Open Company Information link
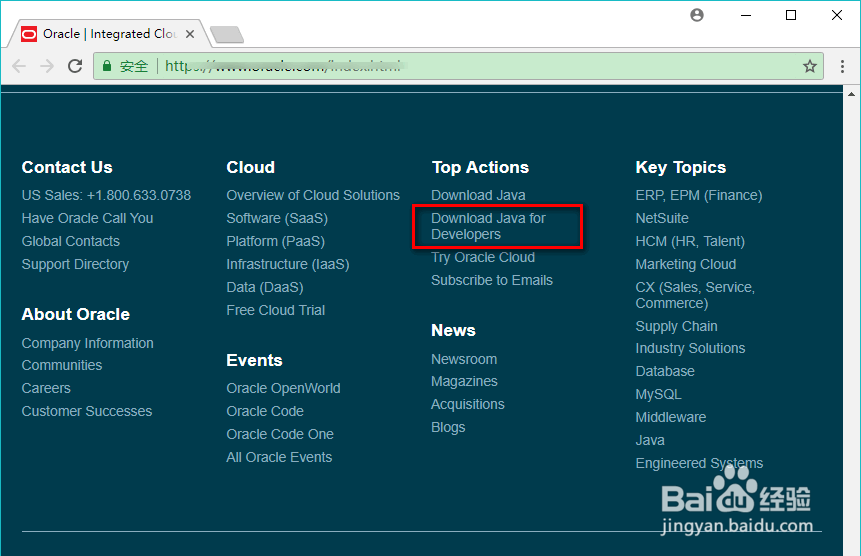The width and height of the screenshot is (861, 556). point(87,344)
